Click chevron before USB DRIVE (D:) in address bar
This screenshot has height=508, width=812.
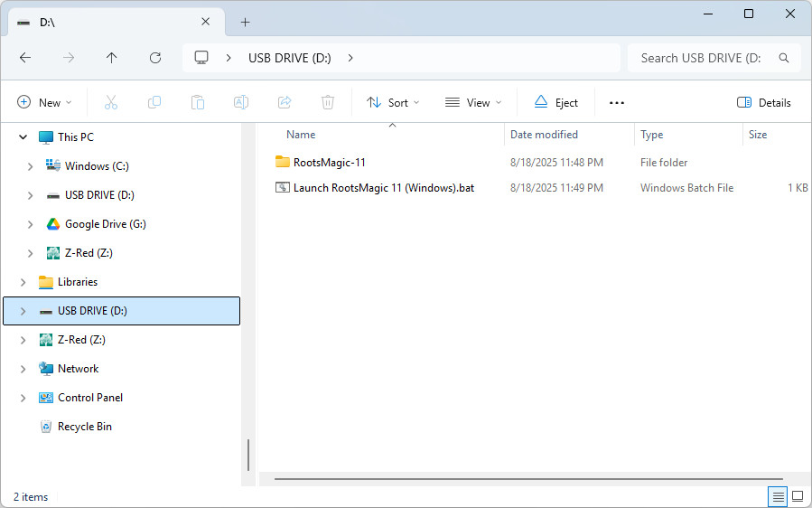coord(229,58)
